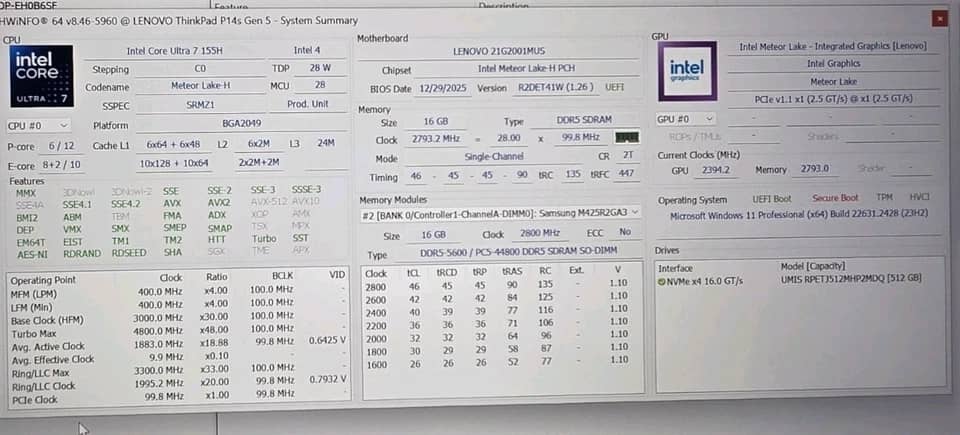Image resolution: width=960 pixels, height=435 pixels.
Task: Click the Intel Core Ultra 7 logo
Action: click(x=42, y=75)
